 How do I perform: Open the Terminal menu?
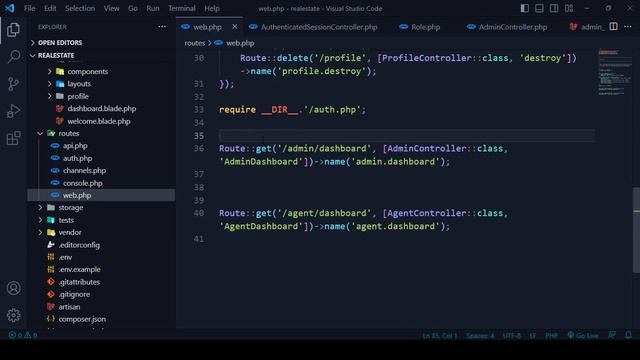pyautogui.click(x=182, y=8)
